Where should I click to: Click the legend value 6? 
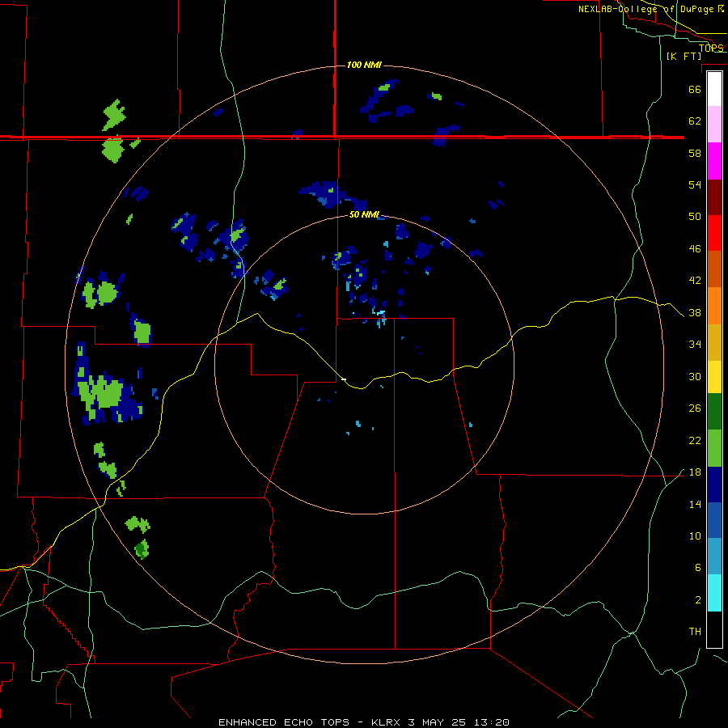pos(697,567)
